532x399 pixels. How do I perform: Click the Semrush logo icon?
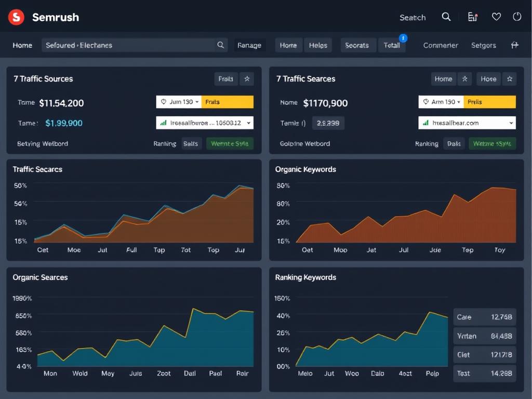pyautogui.click(x=16, y=17)
